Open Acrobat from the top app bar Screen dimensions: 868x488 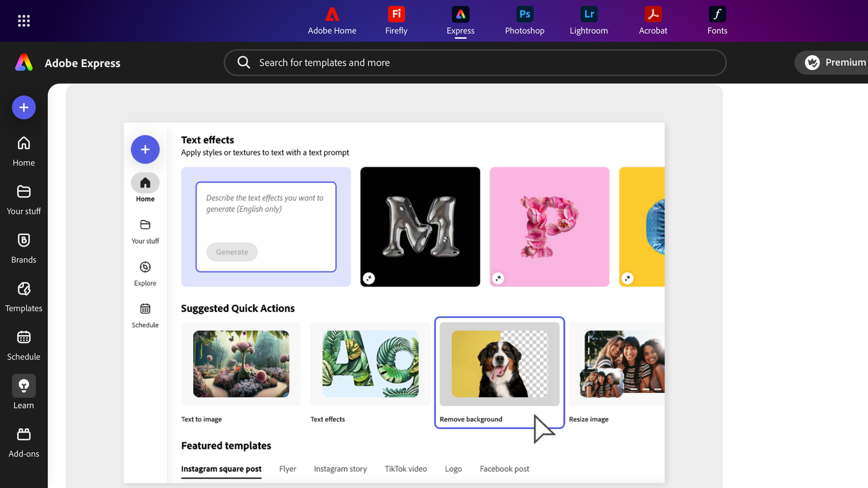pos(653,21)
